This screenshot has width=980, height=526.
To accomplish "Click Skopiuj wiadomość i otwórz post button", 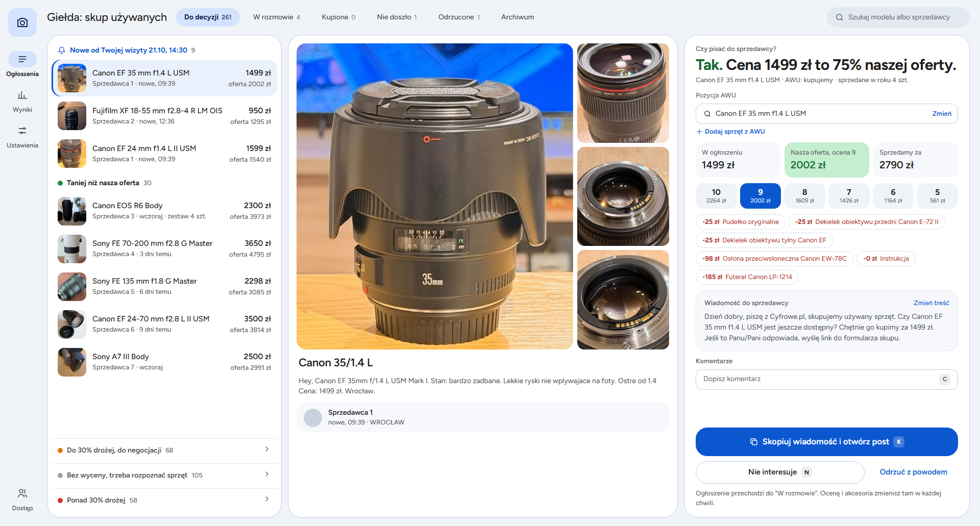I will click(x=826, y=442).
